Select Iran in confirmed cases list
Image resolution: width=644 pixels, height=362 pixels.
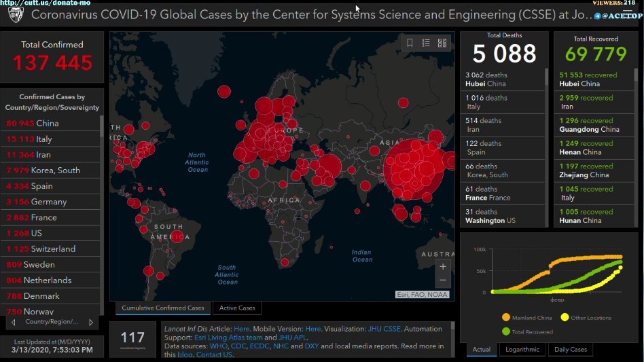[50, 155]
